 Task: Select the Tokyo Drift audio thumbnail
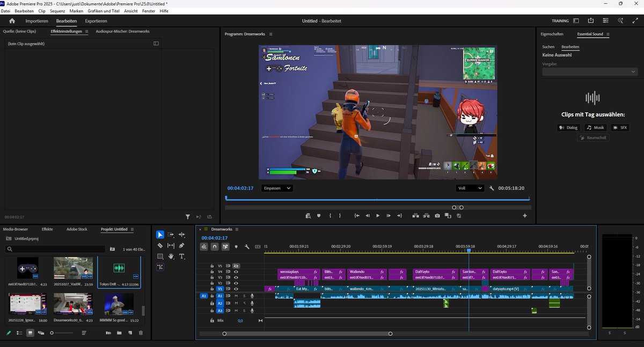[119, 268]
